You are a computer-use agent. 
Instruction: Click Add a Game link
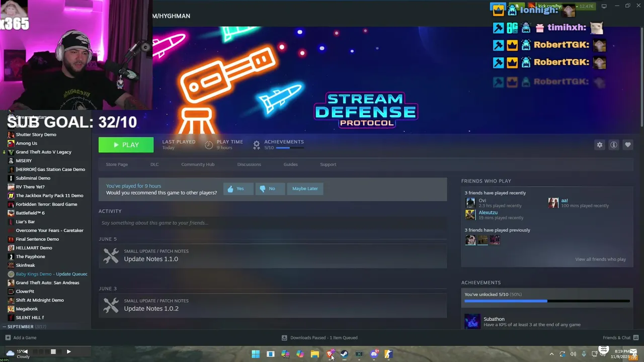click(x=25, y=338)
